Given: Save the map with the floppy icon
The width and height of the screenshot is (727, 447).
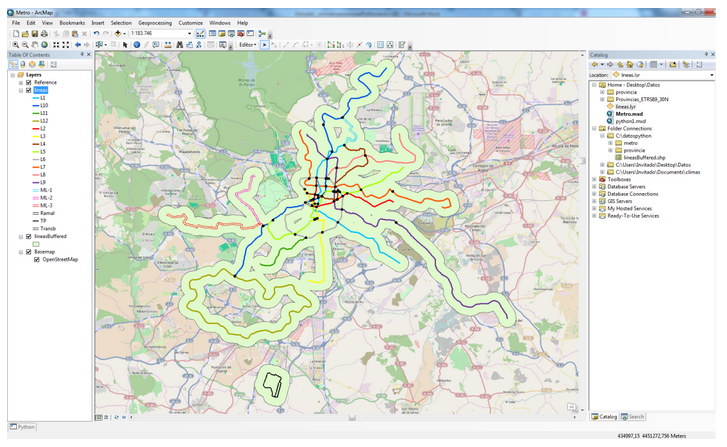Looking at the screenshot, I should point(35,33).
